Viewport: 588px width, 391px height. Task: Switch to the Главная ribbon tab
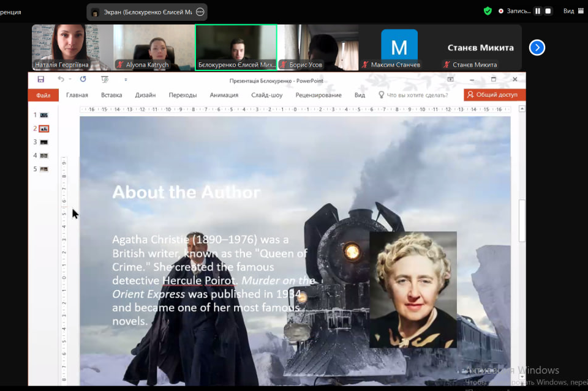click(x=77, y=95)
